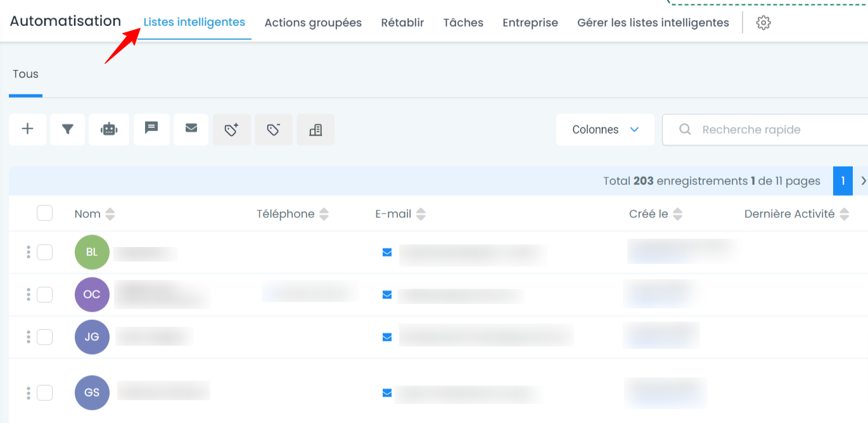Open the settings gear icon
Viewport: 868px width, 423px height.
point(763,23)
